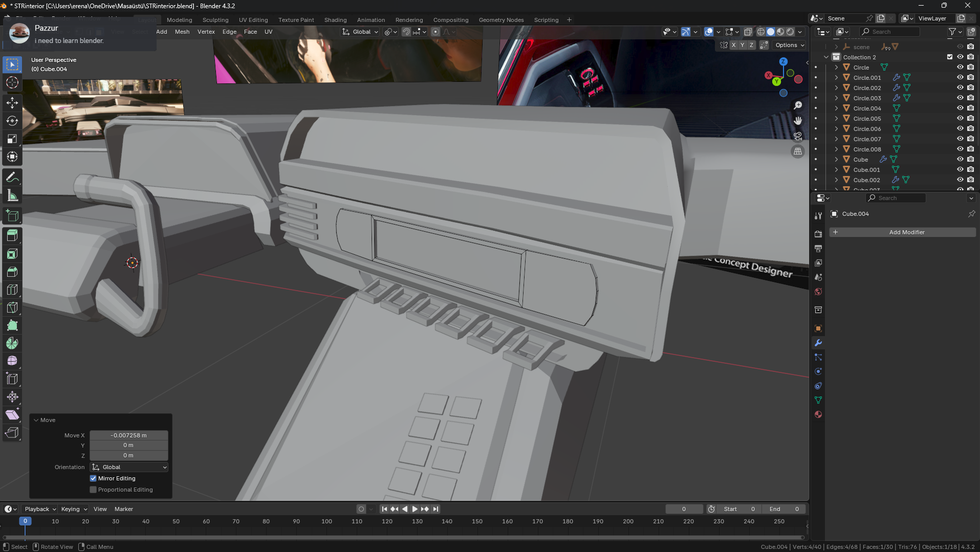This screenshot has height=552, width=980.
Task: Exclude Collection 2 via its checkbox
Action: tap(950, 57)
